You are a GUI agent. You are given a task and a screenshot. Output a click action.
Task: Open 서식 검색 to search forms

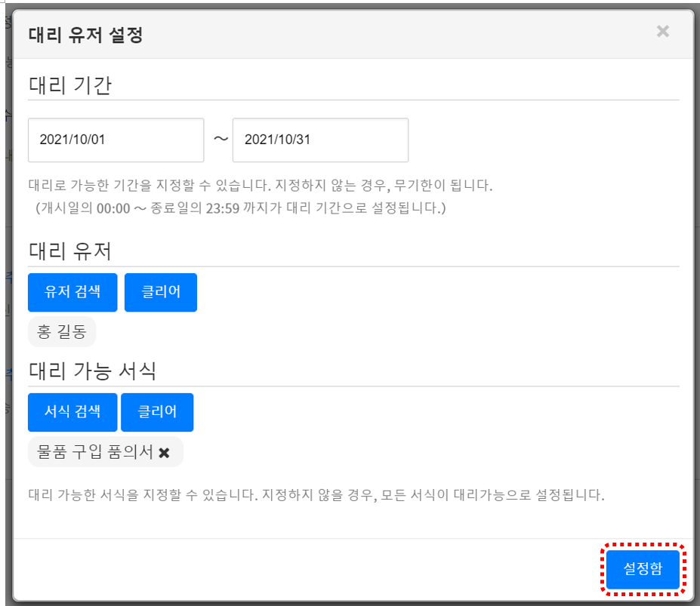click(72, 412)
